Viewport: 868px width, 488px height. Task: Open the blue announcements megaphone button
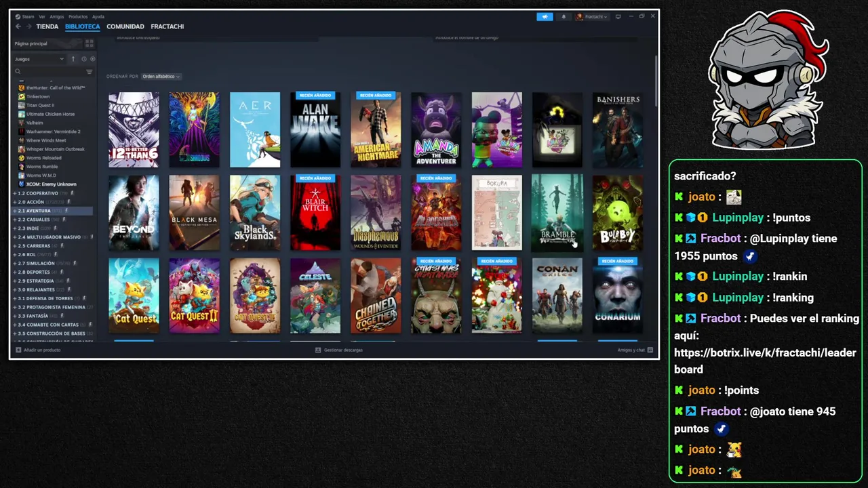(x=545, y=16)
